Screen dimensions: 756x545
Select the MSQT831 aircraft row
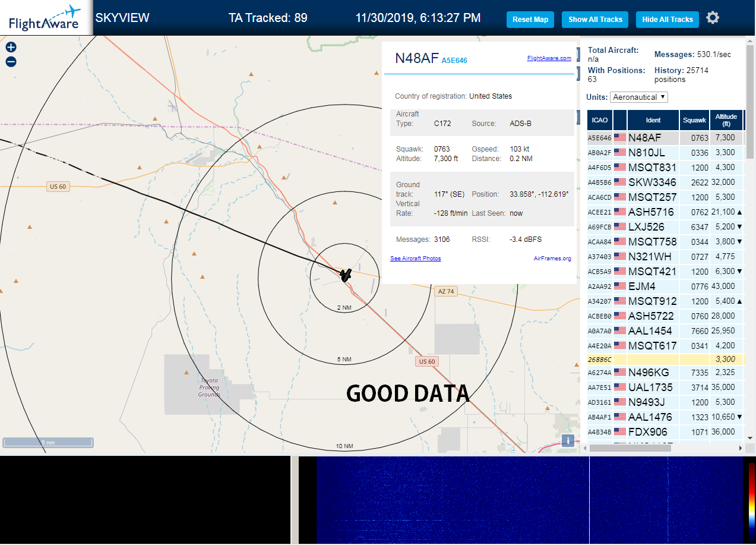pos(665,168)
